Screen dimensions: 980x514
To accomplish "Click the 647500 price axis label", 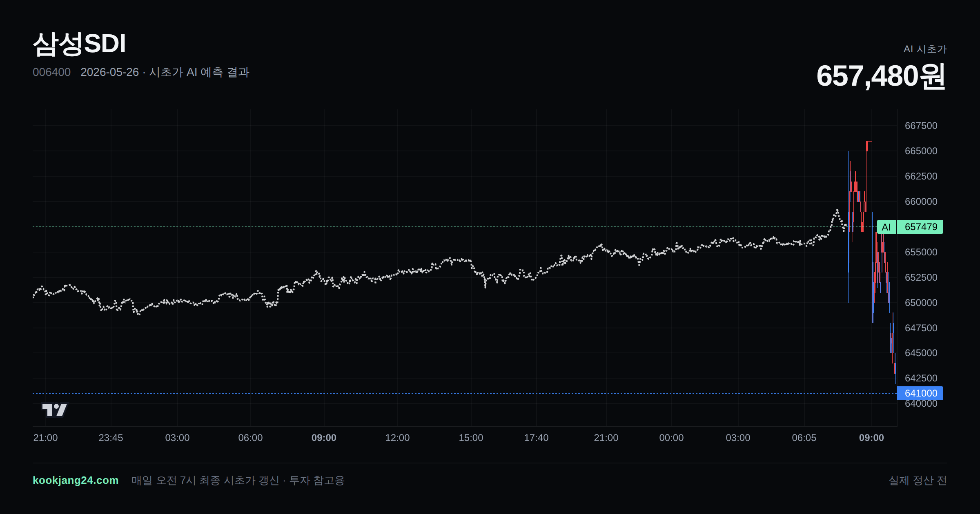I will click(x=921, y=328).
